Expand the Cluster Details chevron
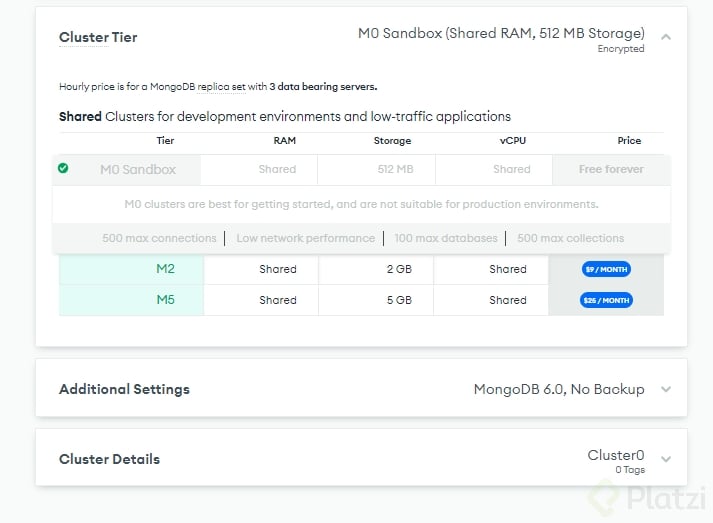The image size is (713, 523). pyautogui.click(x=666, y=459)
